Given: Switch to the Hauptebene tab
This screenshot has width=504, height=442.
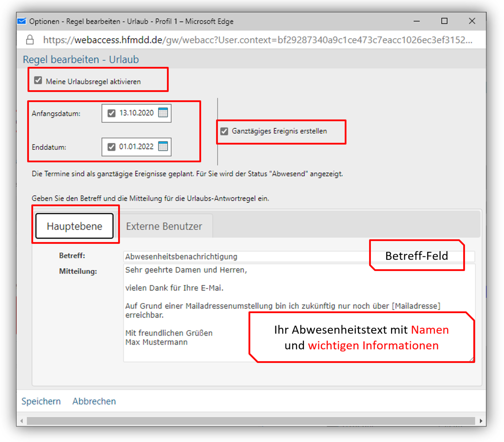Looking at the screenshot, I should tap(75, 226).
